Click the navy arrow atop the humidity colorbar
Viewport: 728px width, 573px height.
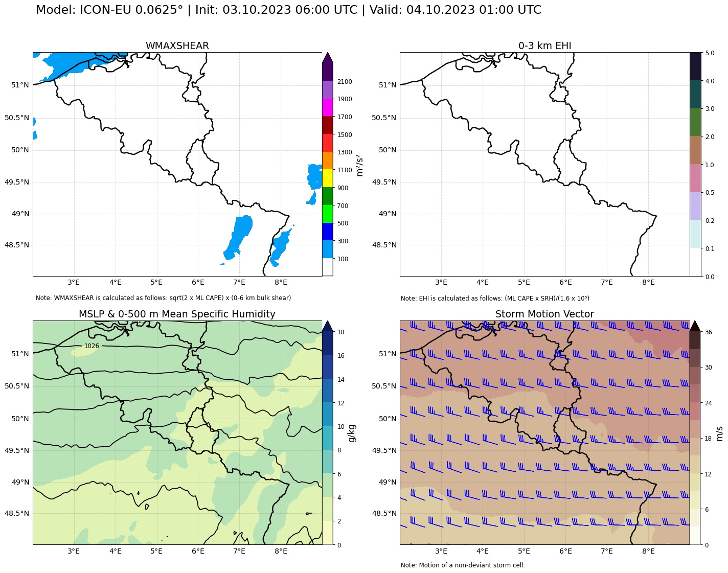tap(328, 326)
